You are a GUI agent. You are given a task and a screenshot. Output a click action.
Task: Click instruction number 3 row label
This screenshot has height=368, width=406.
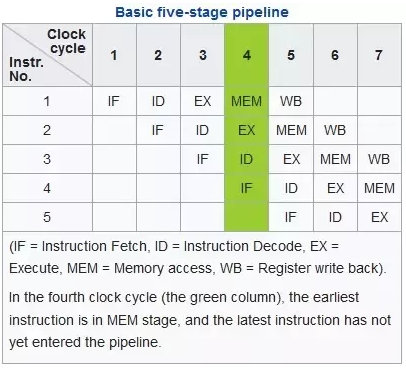(x=47, y=159)
